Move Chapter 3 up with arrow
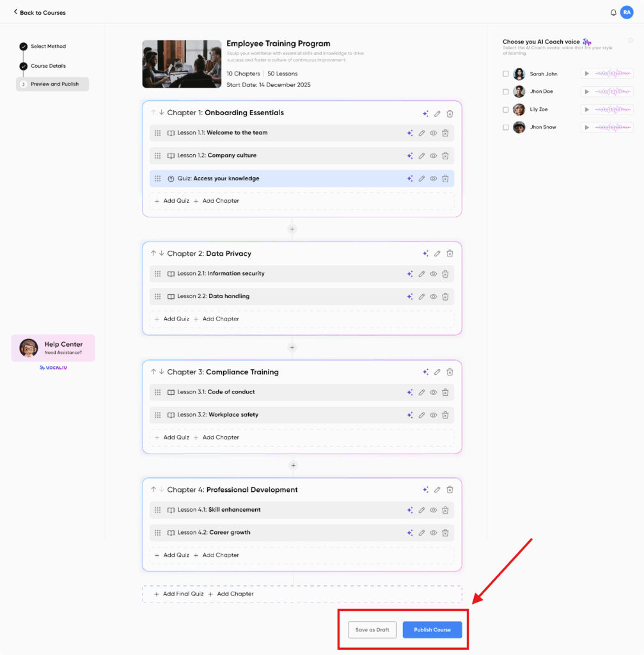The image size is (644, 655). (x=153, y=372)
